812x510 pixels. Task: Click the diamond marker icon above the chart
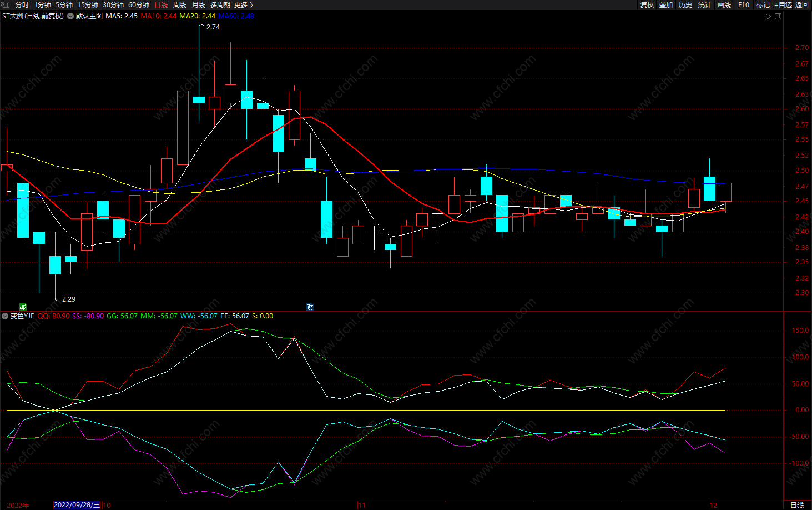click(x=768, y=16)
